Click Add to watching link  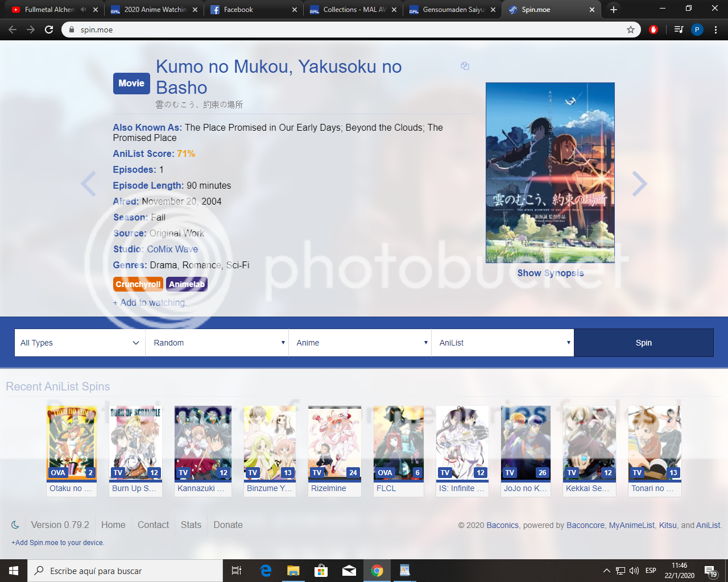pos(150,302)
